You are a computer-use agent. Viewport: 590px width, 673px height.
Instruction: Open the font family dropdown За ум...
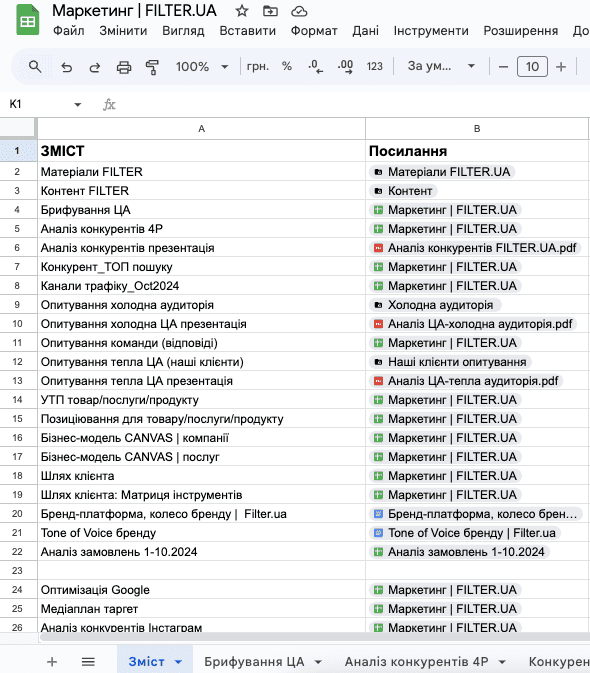click(441, 66)
